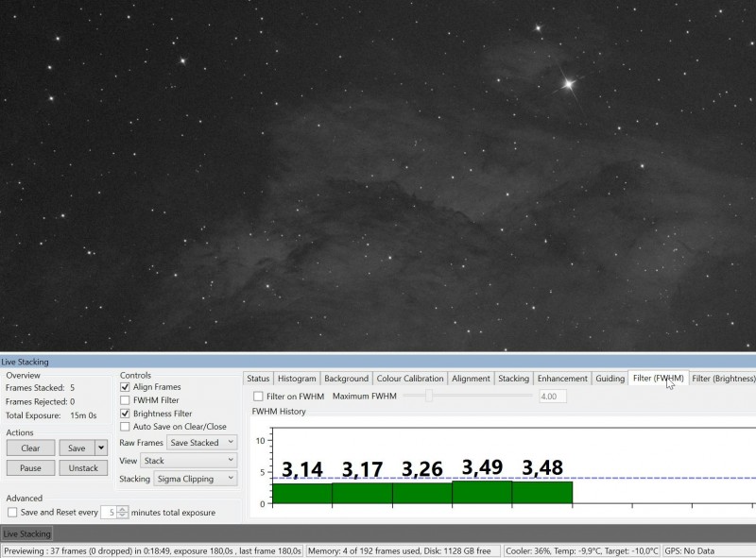The height and width of the screenshot is (558, 756).
Task: Check the Filter on FWHM option
Action: point(258,397)
